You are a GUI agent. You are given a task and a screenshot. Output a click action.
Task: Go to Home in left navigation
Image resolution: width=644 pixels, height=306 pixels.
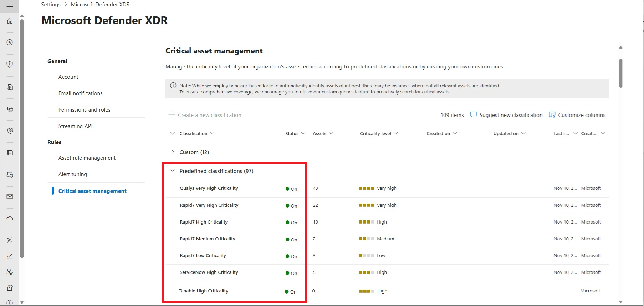pos(10,21)
